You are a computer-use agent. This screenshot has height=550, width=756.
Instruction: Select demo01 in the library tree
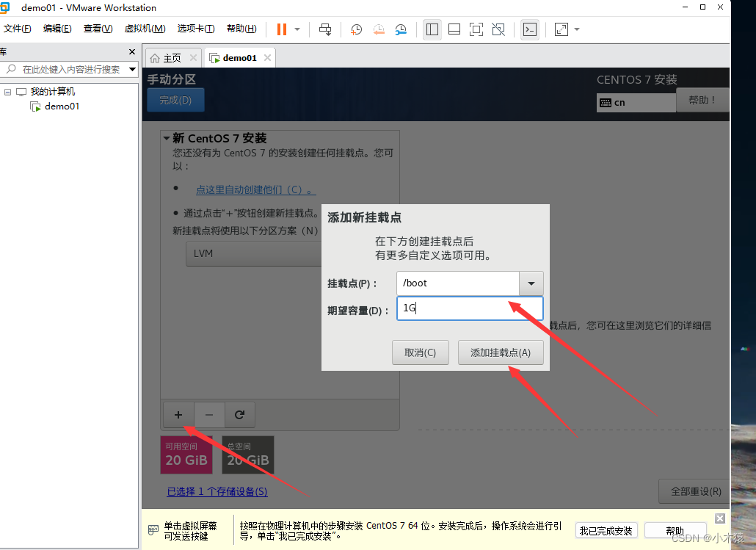pyautogui.click(x=62, y=106)
